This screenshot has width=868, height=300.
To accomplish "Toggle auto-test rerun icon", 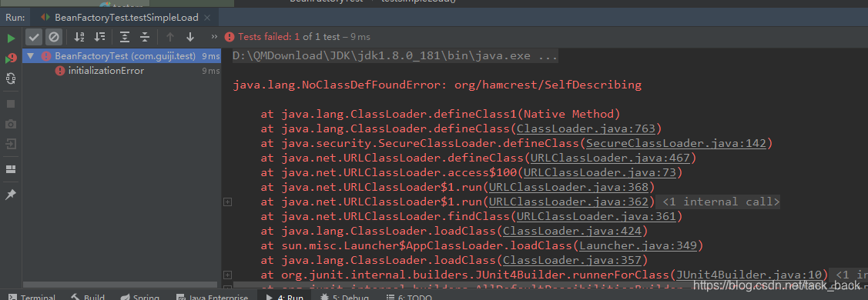I will point(11,78).
